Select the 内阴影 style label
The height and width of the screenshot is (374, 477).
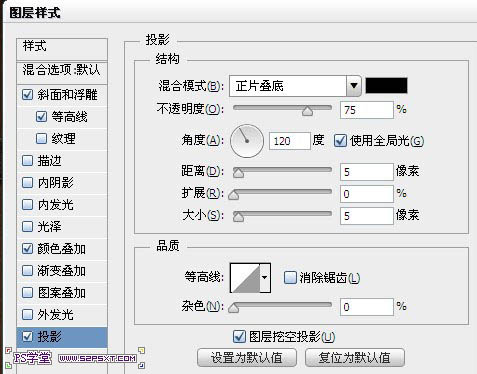tap(56, 183)
